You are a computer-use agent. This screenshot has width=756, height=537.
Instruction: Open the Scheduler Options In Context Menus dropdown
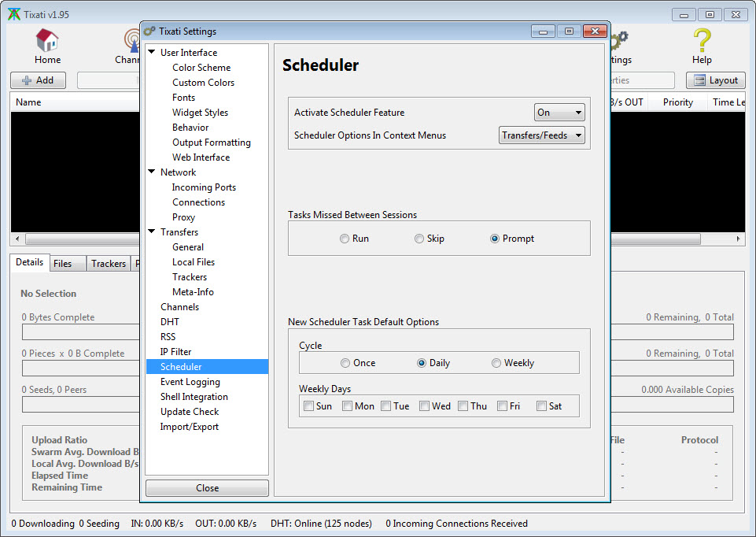pyautogui.click(x=541, y=135)
